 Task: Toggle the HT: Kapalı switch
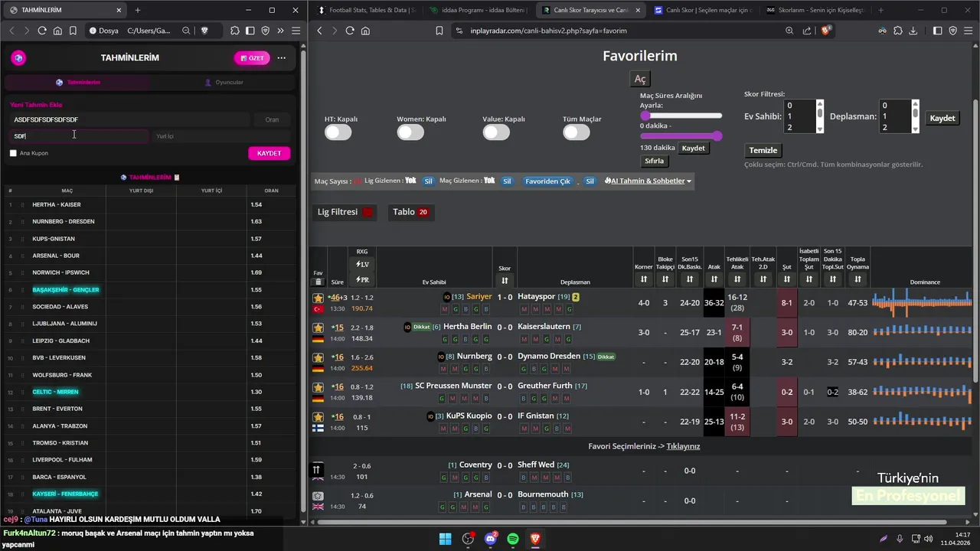pyautogui.click(x=338, y=132)
